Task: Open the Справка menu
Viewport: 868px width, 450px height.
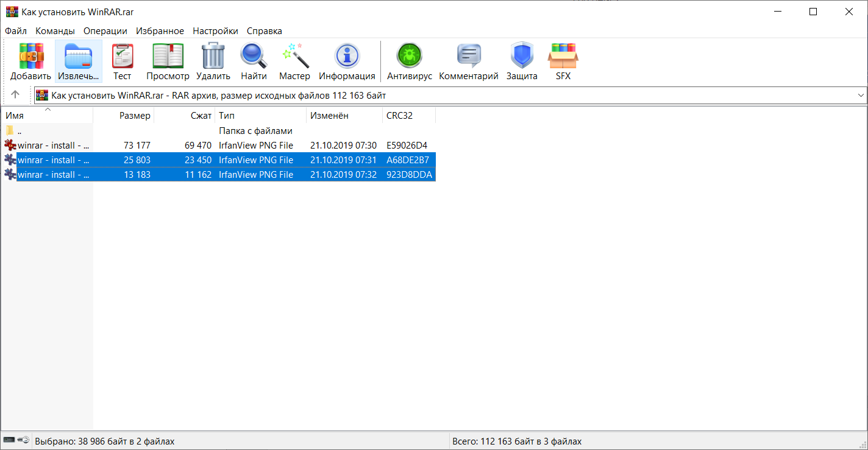Action: click(x=265, y=30)
